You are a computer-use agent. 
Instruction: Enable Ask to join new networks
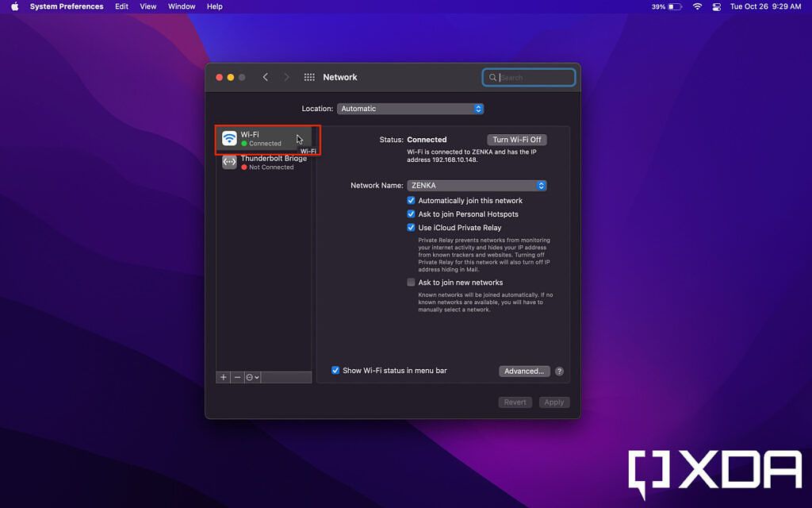[412, 282]
